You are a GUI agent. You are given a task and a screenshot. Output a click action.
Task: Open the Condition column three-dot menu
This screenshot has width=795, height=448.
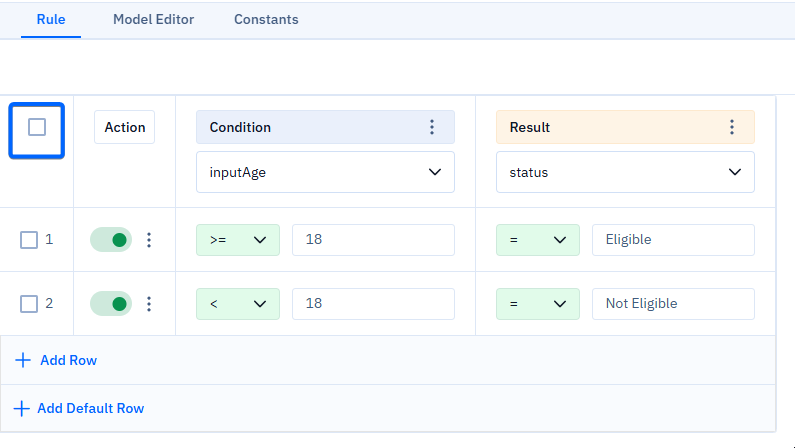[x=432, y=127]
